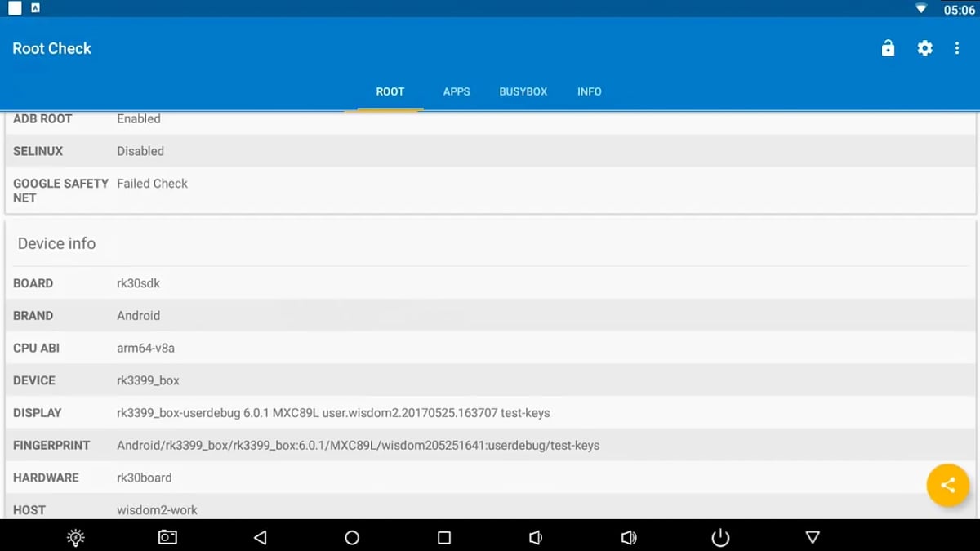Image resolution: width=980 pixels, height=551 pixels.
Task: Open the overflow menu with three dots
Action: point(957,48)
